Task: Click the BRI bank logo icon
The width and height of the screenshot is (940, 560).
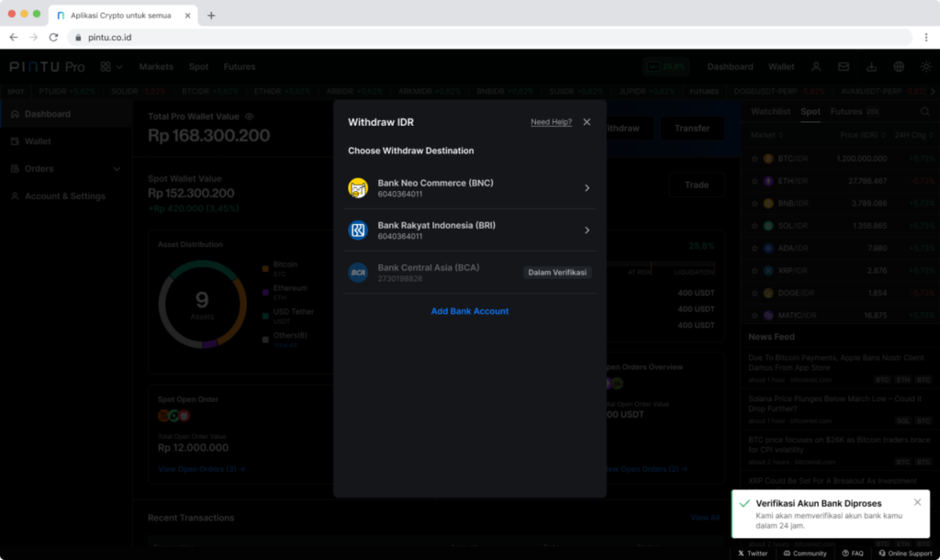Action: 358,230
